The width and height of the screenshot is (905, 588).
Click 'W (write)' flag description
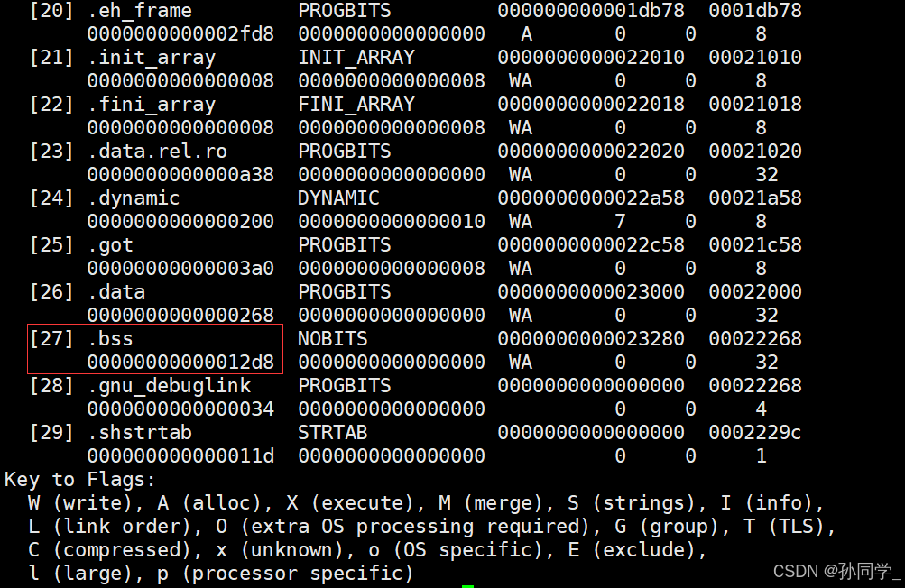tap(80, 504)
